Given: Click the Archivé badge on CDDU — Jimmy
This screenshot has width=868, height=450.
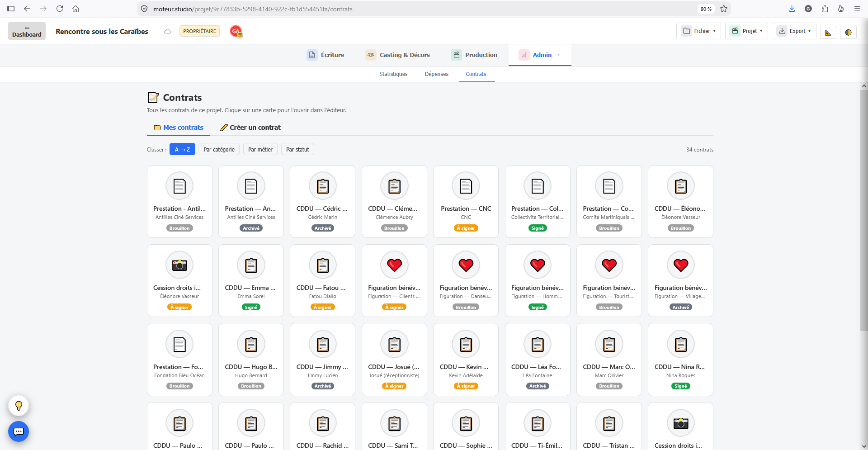Looking at the screenshot, I should click(323, 386).
